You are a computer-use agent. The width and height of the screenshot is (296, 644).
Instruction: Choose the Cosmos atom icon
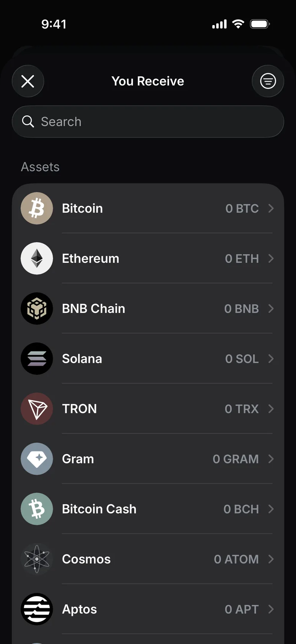(37, 559)
